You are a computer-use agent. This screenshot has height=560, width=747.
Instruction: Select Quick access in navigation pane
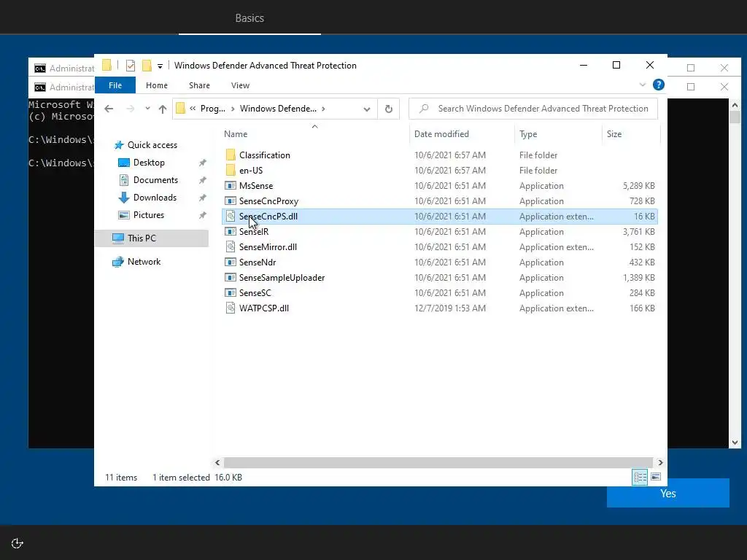tap(152, 145)
